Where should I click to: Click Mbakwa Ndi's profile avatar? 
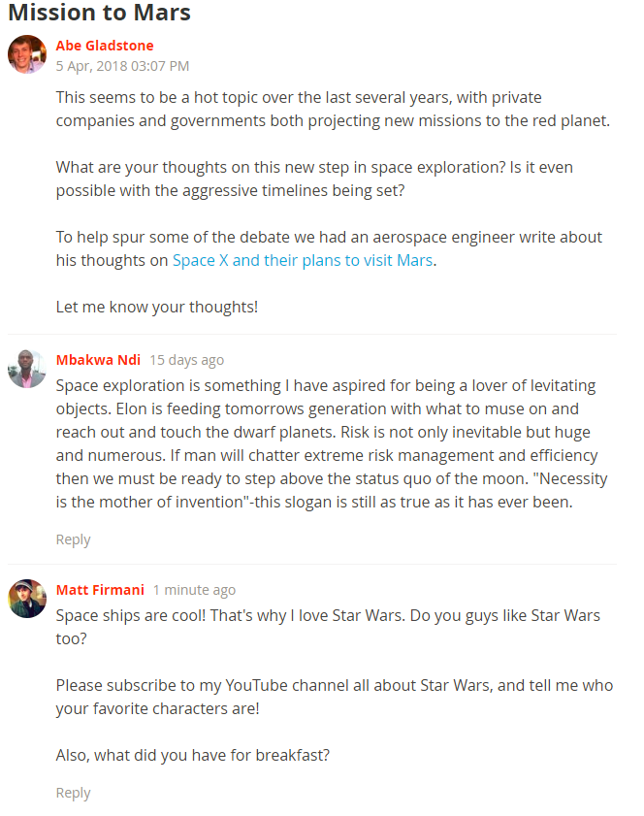pos(27,369)
